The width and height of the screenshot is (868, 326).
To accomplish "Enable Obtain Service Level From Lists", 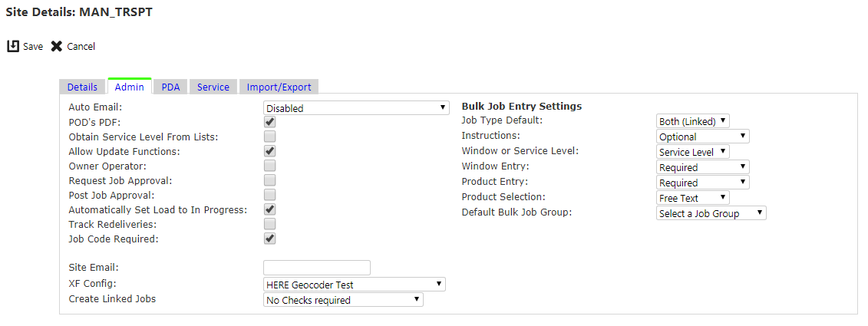I will [x=269, y=137].
